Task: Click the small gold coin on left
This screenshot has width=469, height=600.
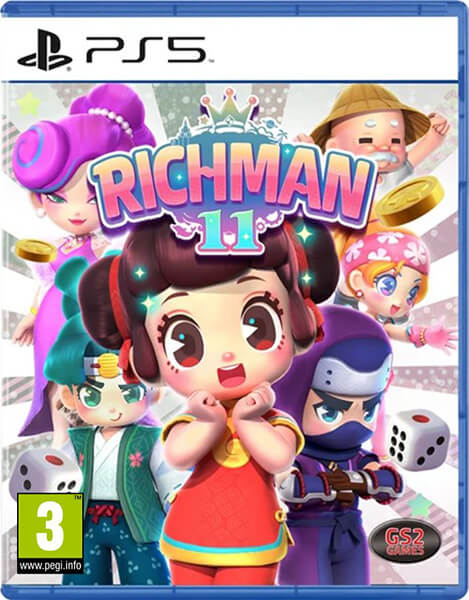Action: [x=36, y=250]
